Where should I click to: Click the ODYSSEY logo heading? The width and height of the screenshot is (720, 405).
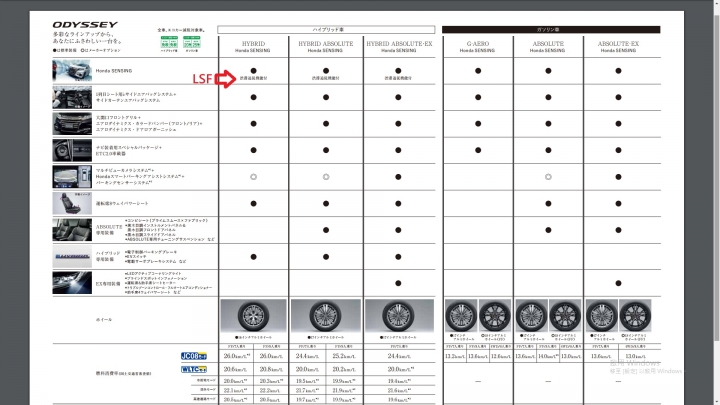tap(85, 24)
